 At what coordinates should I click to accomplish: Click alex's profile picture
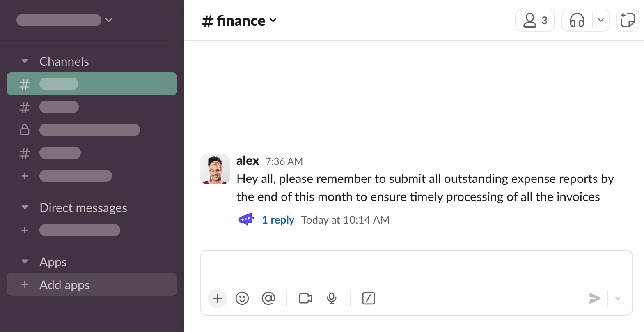[215, 169]
